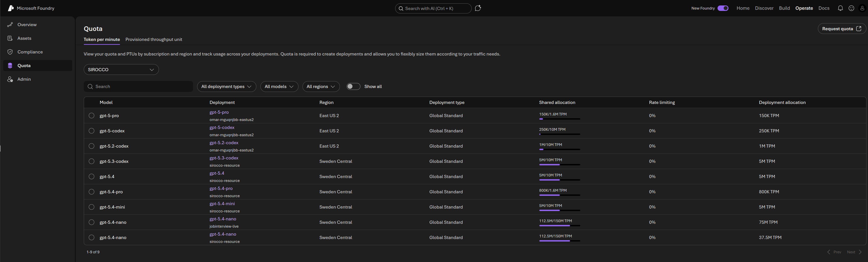Select the gpt-5.4-mini row radio button
Viewport: 868px width, 262px height.
(91, 207)
